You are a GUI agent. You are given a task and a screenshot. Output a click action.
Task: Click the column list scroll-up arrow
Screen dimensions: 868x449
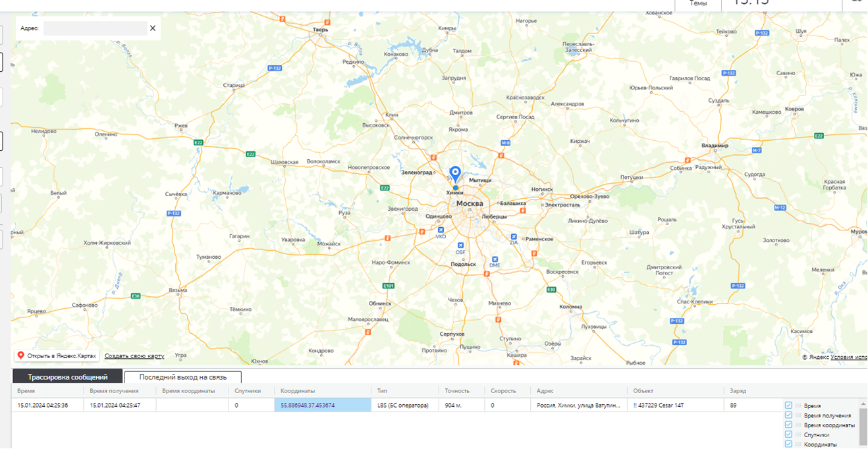(x=863, y=404)
